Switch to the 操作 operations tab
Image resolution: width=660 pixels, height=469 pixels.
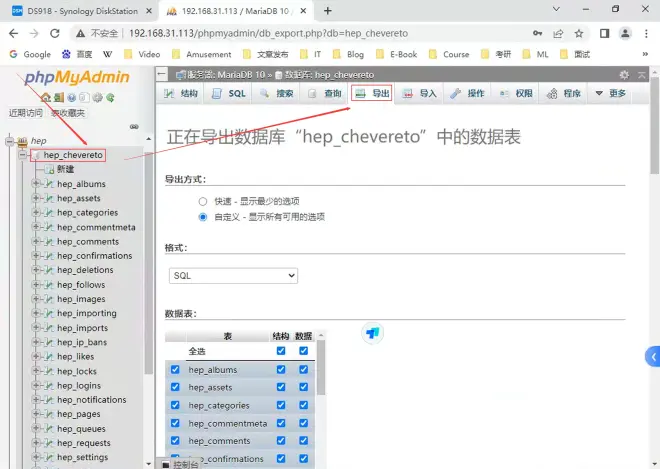(467, 93)
